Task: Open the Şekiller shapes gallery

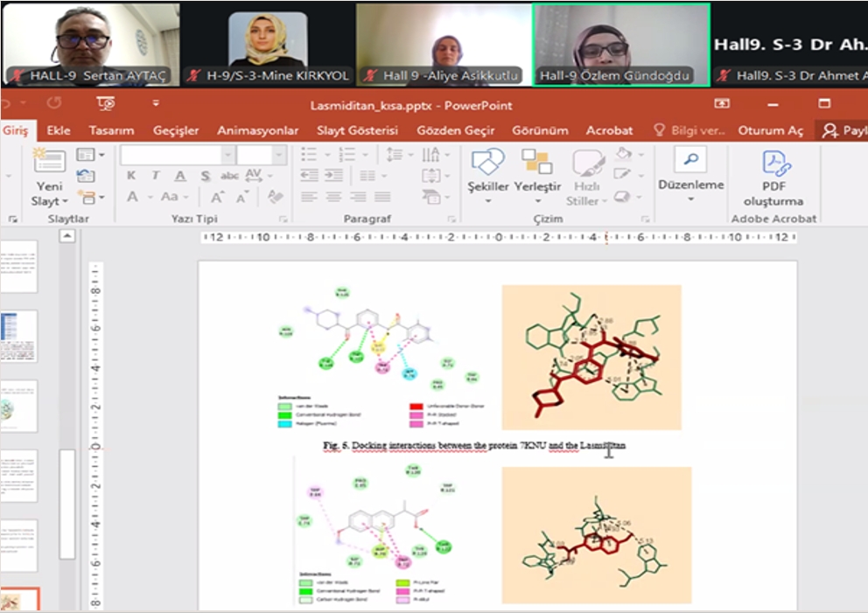Action: [487, 164]
